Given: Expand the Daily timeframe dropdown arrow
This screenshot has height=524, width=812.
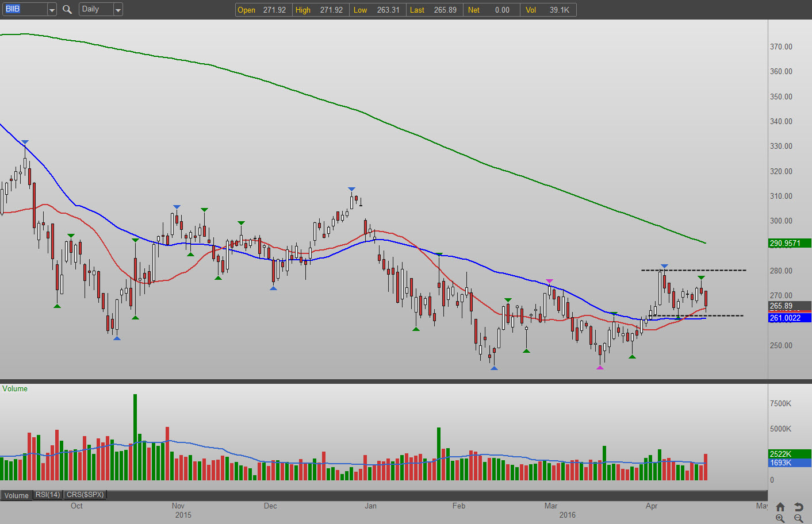Looking at the screenshot, I should (118, 10).
